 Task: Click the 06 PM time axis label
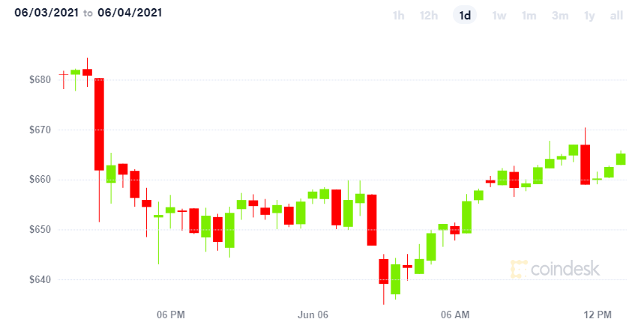(171, 315)
